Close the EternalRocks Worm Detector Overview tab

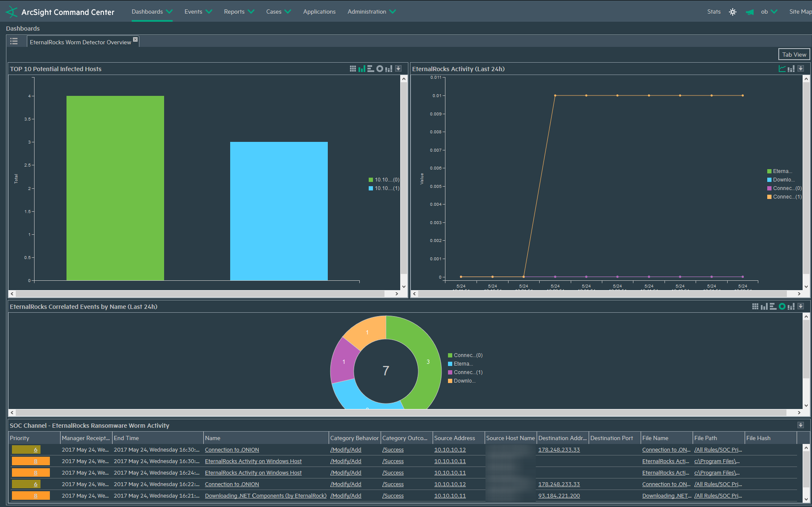[x=135, y=39]
